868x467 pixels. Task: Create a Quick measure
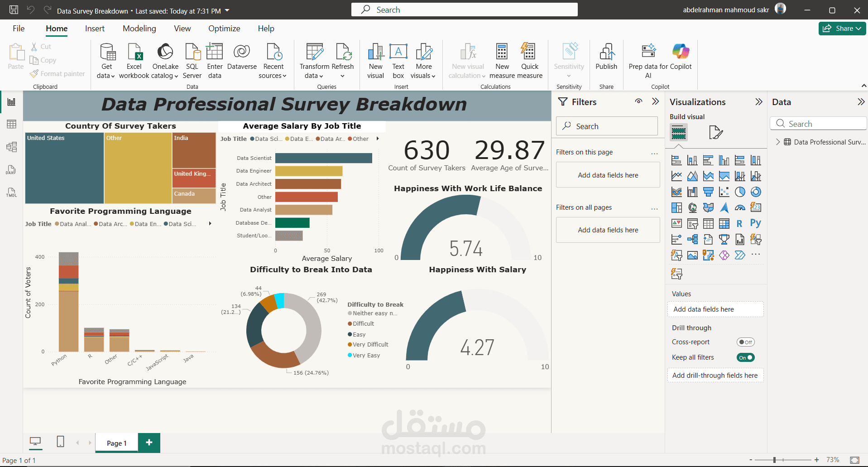(x=529, y=61)
